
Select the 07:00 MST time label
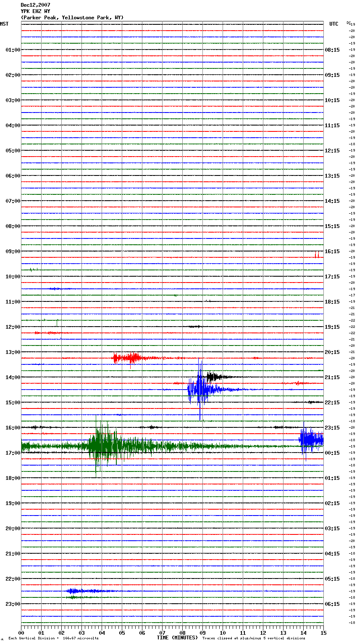[x=13, y=201]
